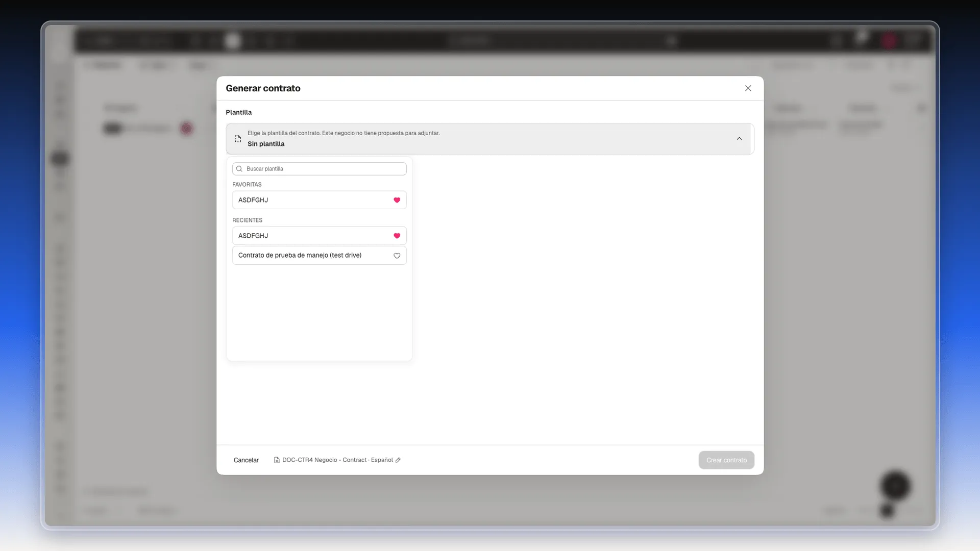Click the search magnifier icon
This screenshot has width=980, height=551.
point(239,169)
